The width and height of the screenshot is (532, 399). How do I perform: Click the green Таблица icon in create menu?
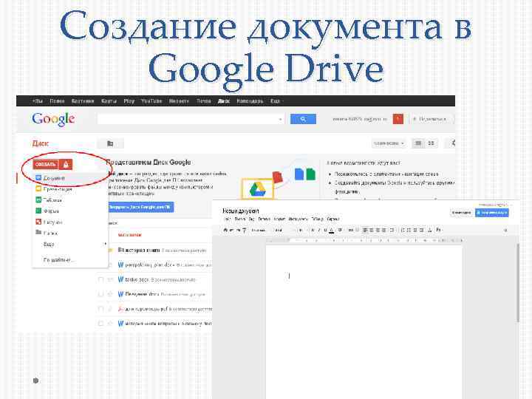[38, 199]
